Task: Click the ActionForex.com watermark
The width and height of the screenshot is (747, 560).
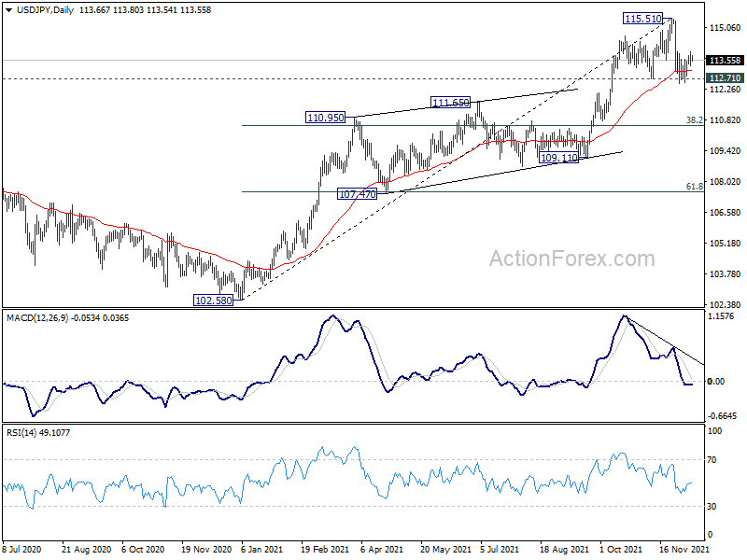Action: (572, 259)
